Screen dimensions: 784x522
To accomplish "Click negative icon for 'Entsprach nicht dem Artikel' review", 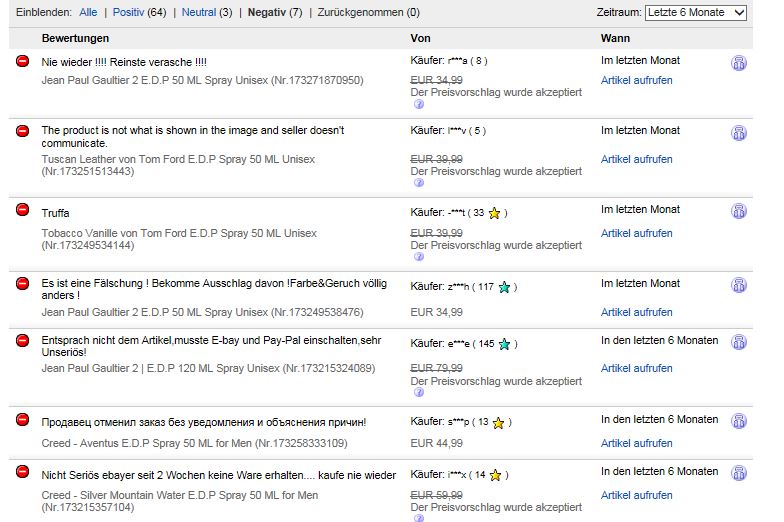I will coord(22,340).
